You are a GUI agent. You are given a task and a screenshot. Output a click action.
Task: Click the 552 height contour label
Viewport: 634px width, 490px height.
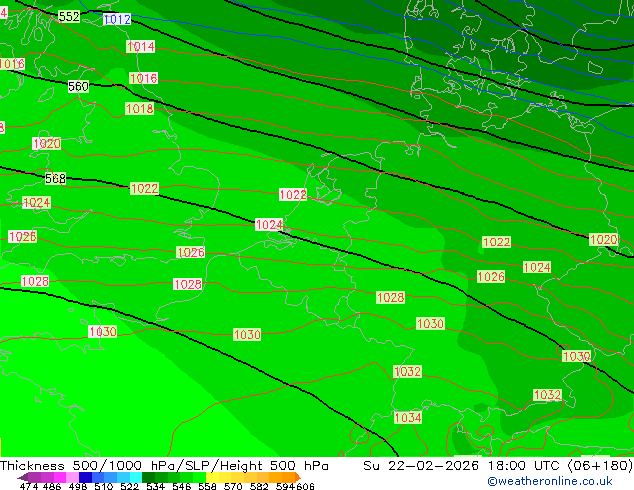point(69,17)
